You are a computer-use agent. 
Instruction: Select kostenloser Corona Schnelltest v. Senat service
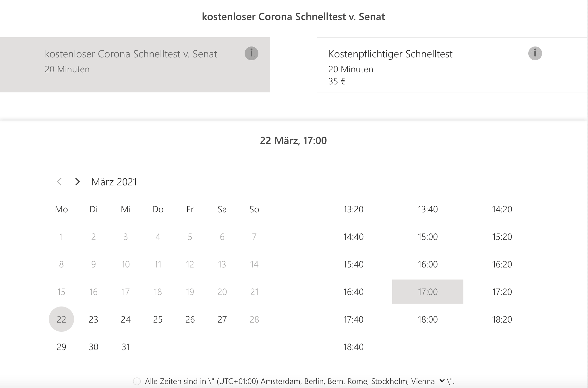pos(135,65)
